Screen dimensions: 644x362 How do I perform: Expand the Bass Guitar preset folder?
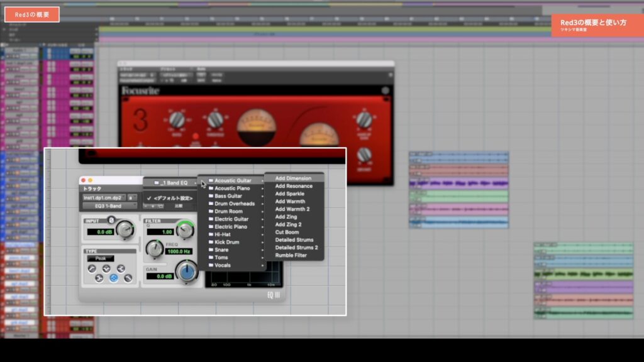point(233,196)
